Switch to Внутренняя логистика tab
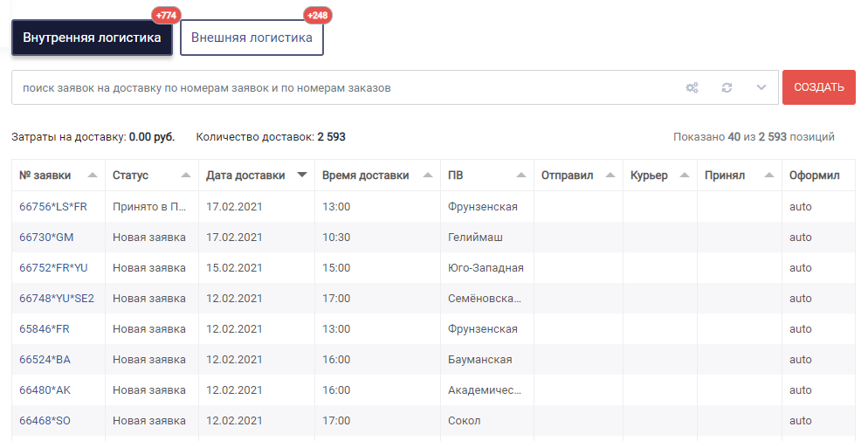Screen dimensions: 868x441 coord(92,38)
